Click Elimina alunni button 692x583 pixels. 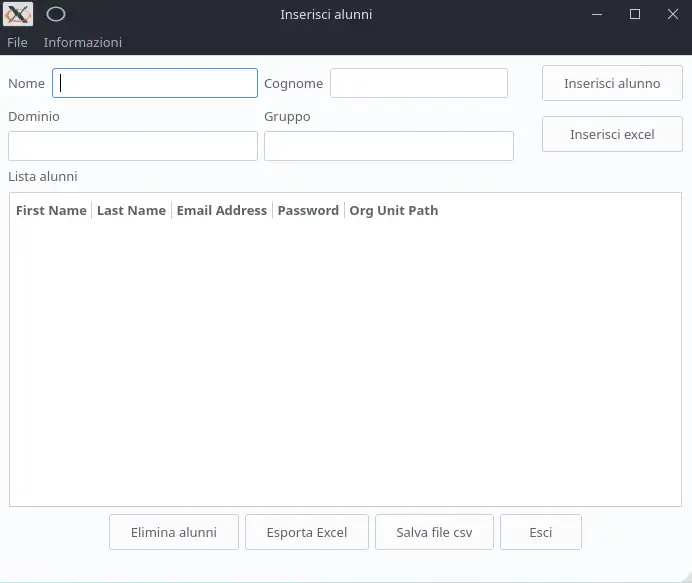coord(174,532)
